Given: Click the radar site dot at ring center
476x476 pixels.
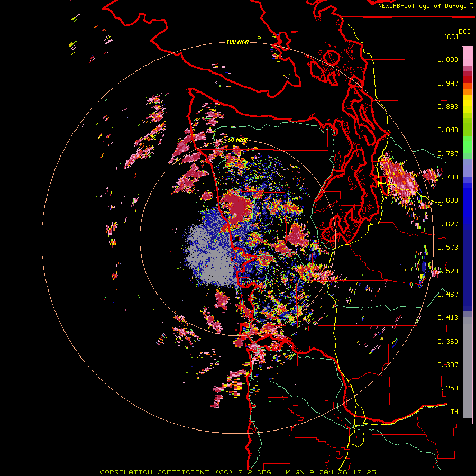Looking at the screenshot, I should coord(237,239).
